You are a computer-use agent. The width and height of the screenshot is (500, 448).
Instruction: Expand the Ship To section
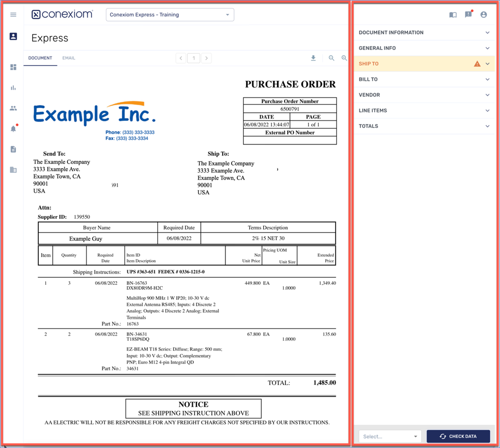point(424,64)
